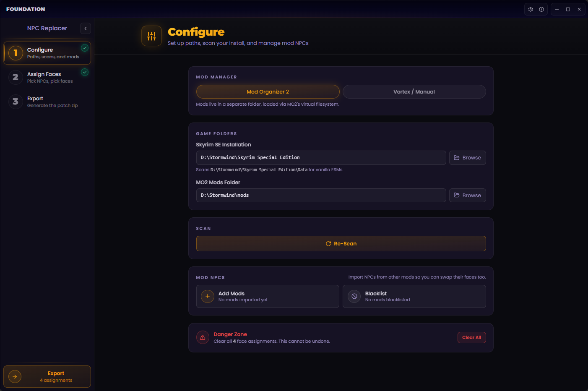Open settings gear in title bar
The height and width of the screenshot is (391, 588).
531,9
